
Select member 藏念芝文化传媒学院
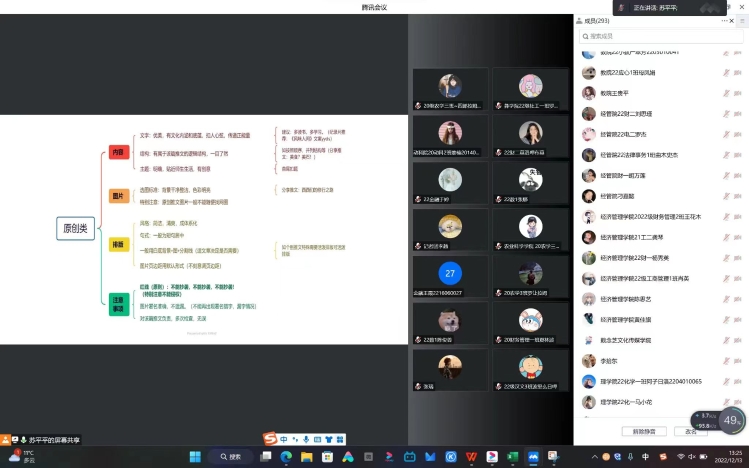(x=661, y=340)
